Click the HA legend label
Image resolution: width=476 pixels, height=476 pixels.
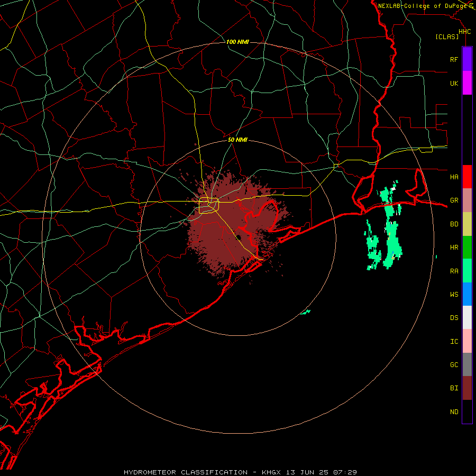pos(454,177)
